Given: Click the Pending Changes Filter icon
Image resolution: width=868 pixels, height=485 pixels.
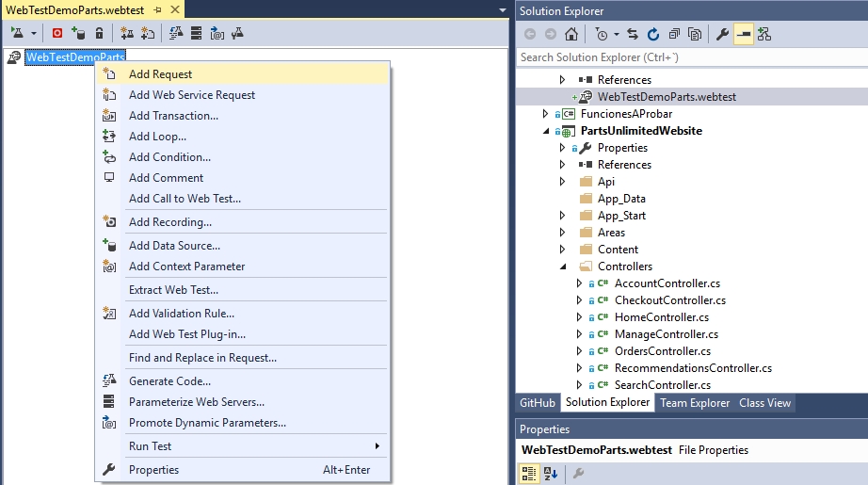Looking at the screenshot, I should tap(602, 34).
